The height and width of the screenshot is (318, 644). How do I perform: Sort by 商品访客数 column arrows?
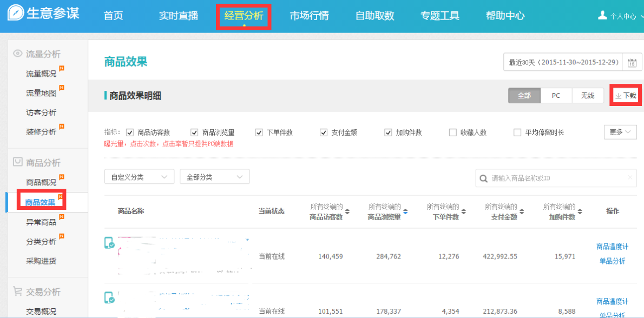click(347, 211)
